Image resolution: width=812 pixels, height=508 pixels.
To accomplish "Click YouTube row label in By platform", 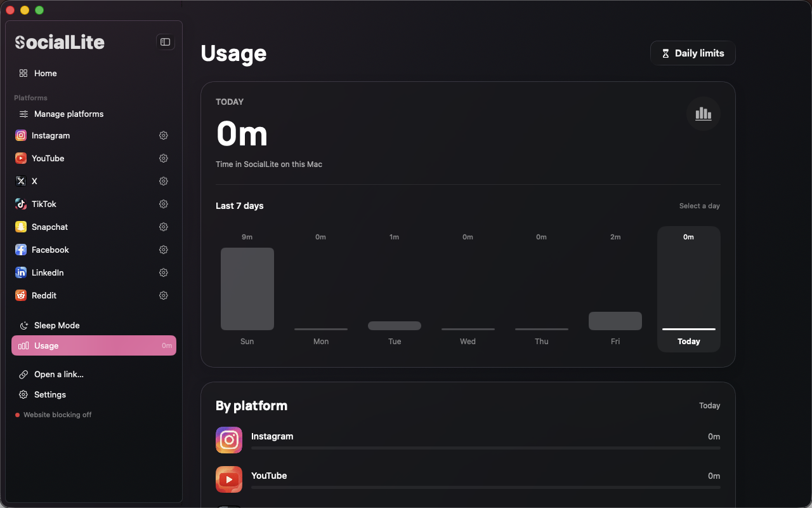I will pyautogui.click(x=269, y=476).
